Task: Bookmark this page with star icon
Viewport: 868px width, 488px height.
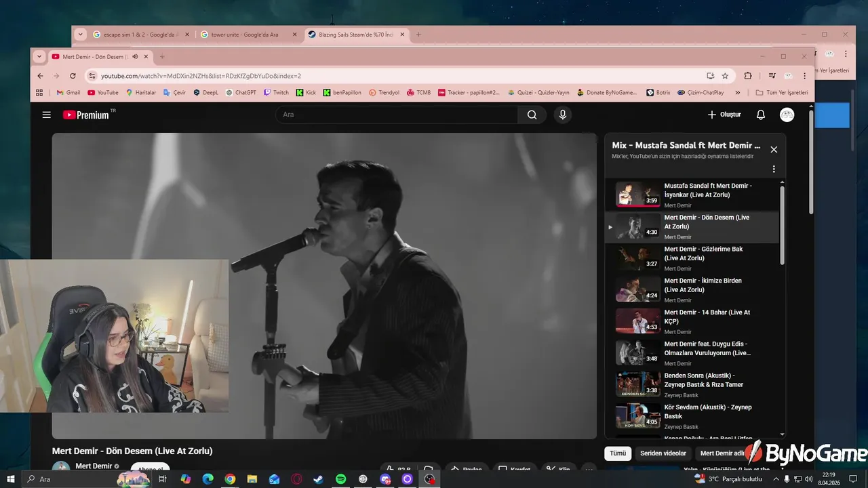Action: pyautogui.click(x=725, y=76)
